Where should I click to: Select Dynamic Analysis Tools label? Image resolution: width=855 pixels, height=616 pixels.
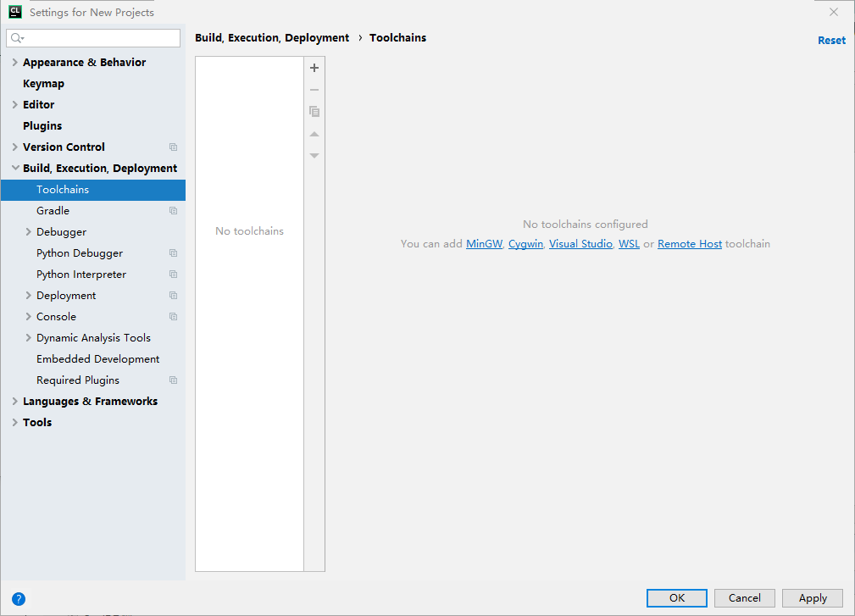(x=93, y=338)
